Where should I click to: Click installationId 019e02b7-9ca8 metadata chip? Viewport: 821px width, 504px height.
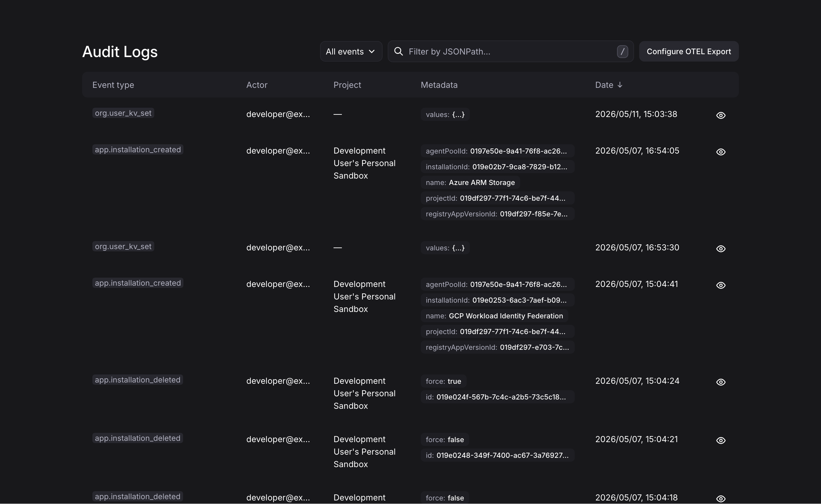point(497,167)
